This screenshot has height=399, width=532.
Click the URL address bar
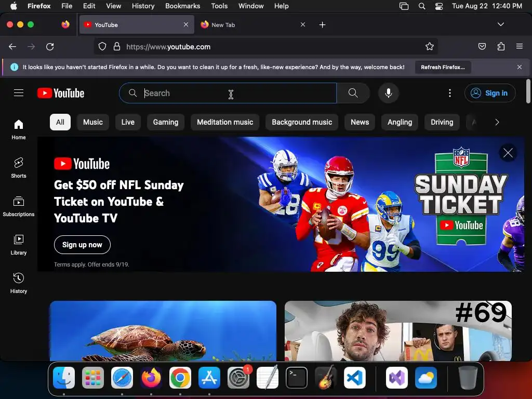click(x=265, y=47)
